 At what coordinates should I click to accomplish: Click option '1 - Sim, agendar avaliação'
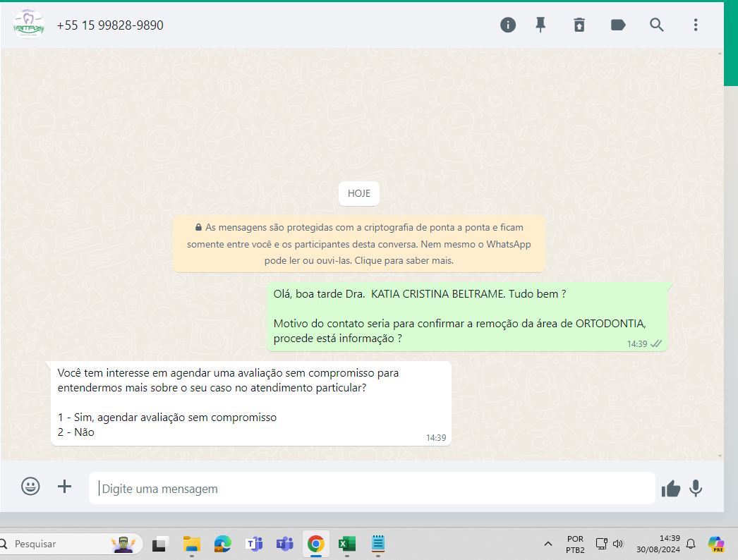[x=167, y=418]
